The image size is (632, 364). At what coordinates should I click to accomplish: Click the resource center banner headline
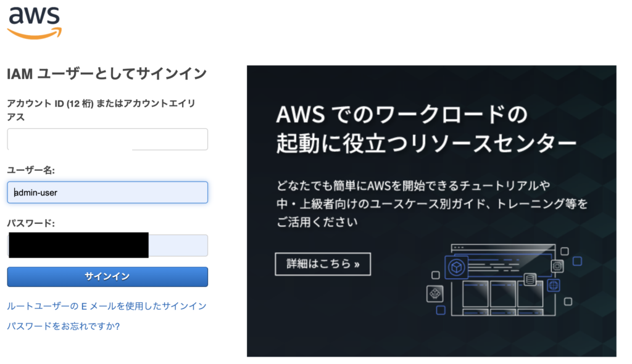426,128
